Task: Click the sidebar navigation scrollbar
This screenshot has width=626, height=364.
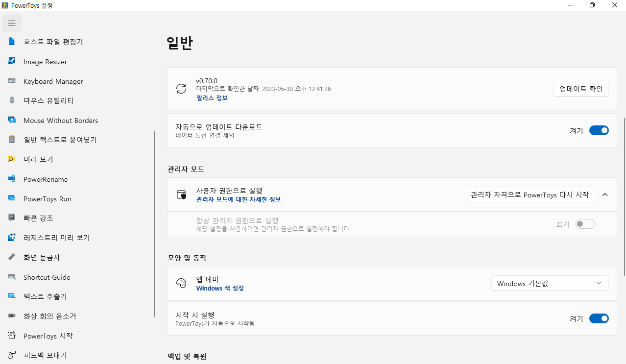Action: point(154,223)
